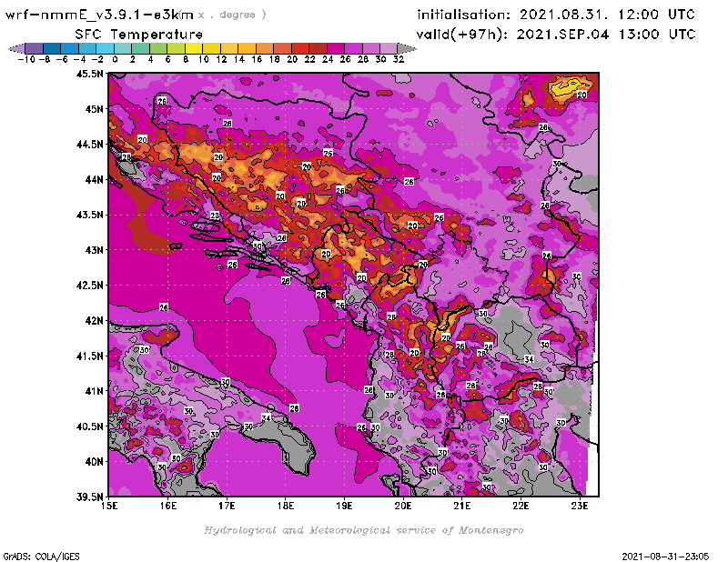Click the '45N' latitude label
The image size is (728, 562).
(94, 109)
